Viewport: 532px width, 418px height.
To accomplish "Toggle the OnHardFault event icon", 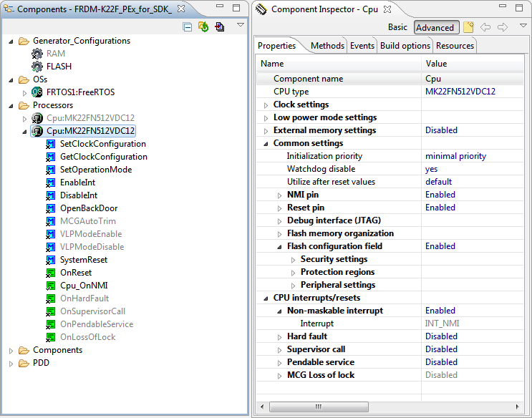I will tap(51, 298).
